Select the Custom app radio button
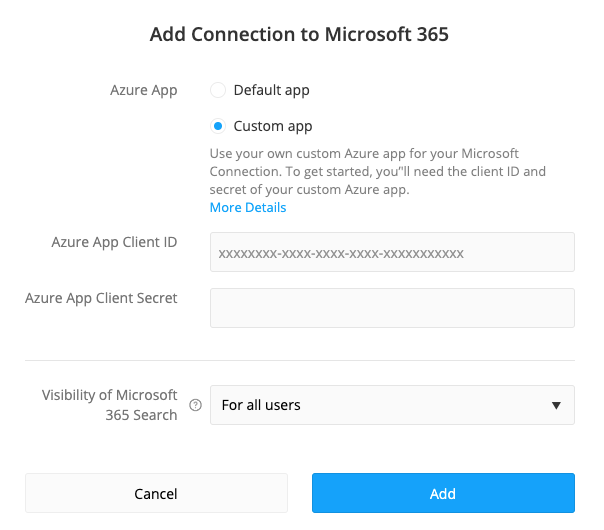The height and width of the screenshot is (530, 604). [x=218, y=126]
